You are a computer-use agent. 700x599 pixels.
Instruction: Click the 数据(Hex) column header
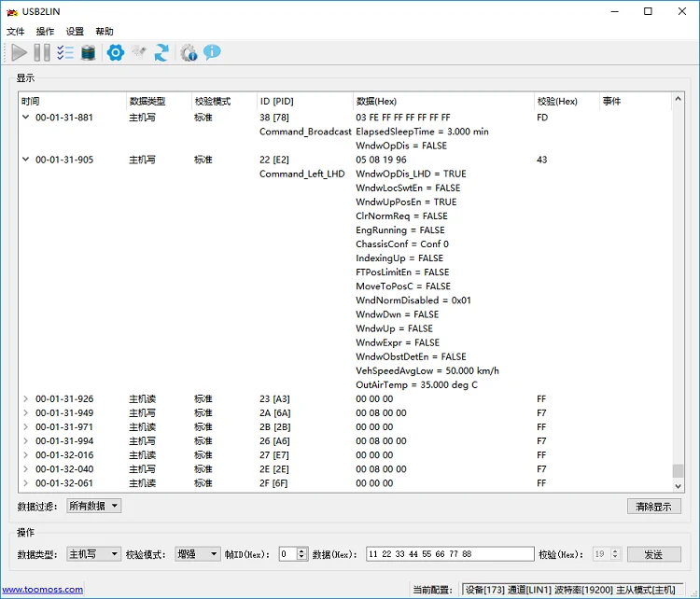click(443, 102)
